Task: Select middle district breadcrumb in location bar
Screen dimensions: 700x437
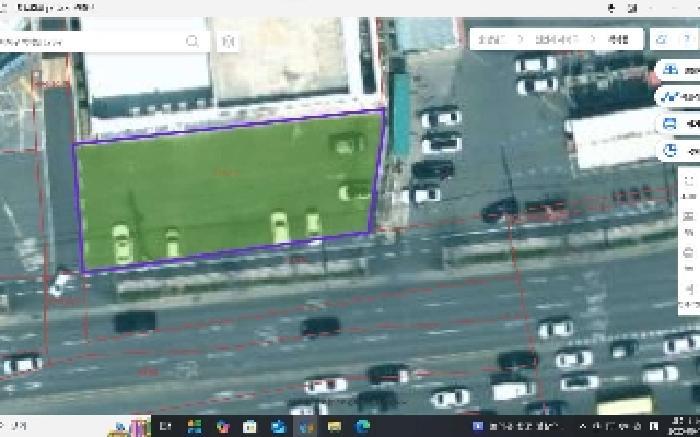Action: tap(557, 39)
